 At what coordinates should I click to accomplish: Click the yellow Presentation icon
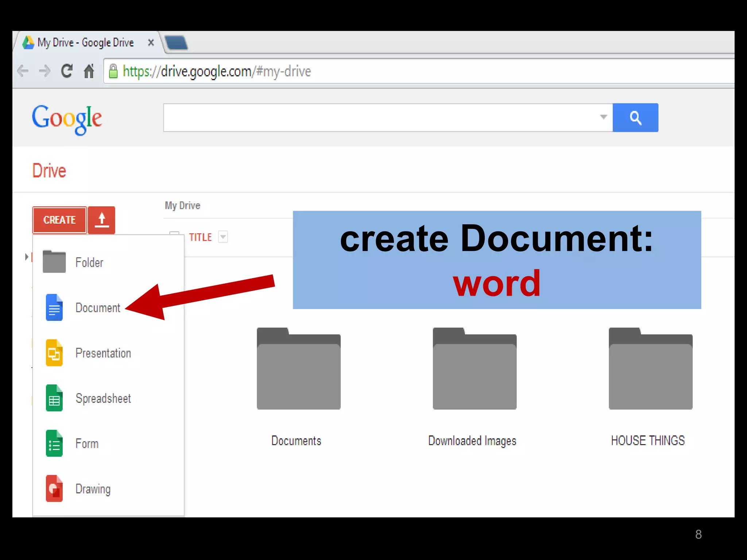point(54,353)
